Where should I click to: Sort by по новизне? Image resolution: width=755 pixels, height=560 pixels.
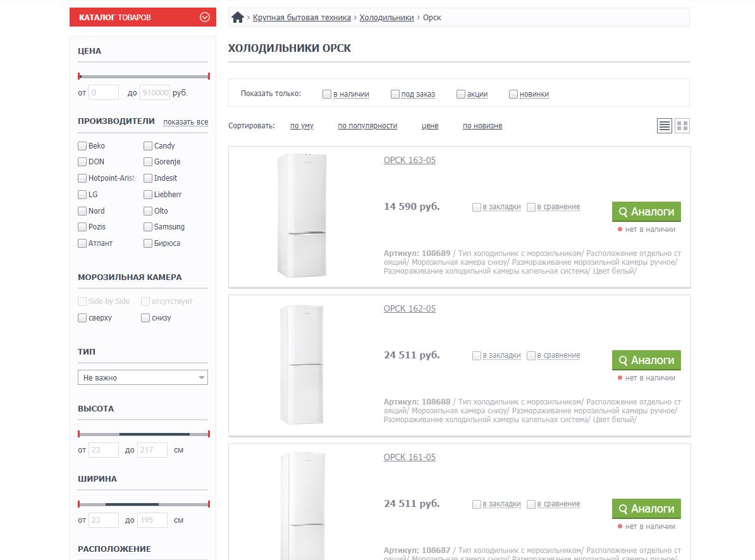pyautogui.click(x=482, y=126)
